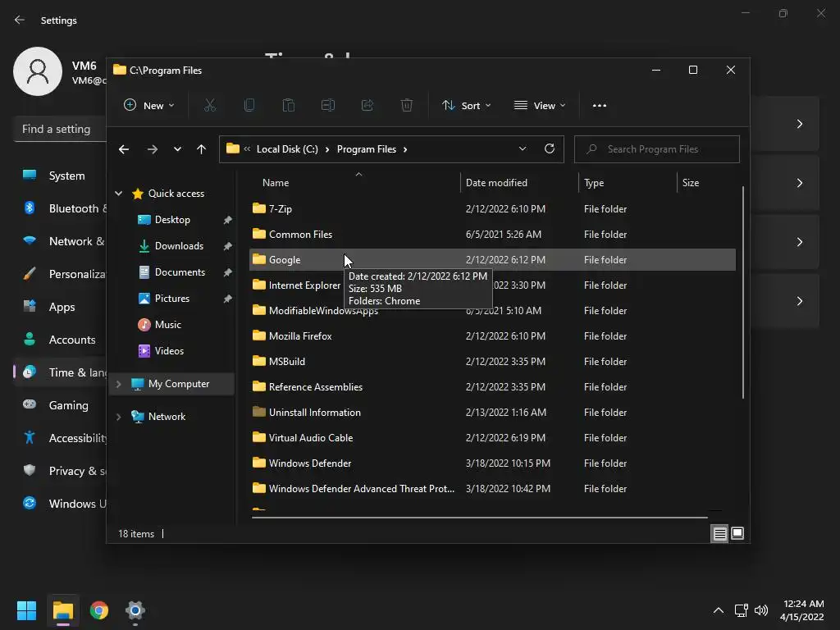
Task: Click the Cut scissors icon in toolbar
Action: (210, 106)
